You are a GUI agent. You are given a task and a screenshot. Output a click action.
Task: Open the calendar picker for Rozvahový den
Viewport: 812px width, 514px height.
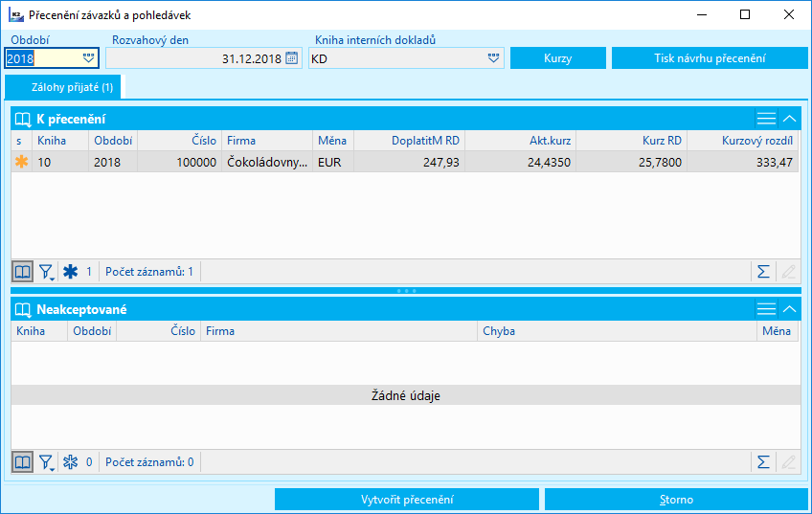tap(292, 58)
